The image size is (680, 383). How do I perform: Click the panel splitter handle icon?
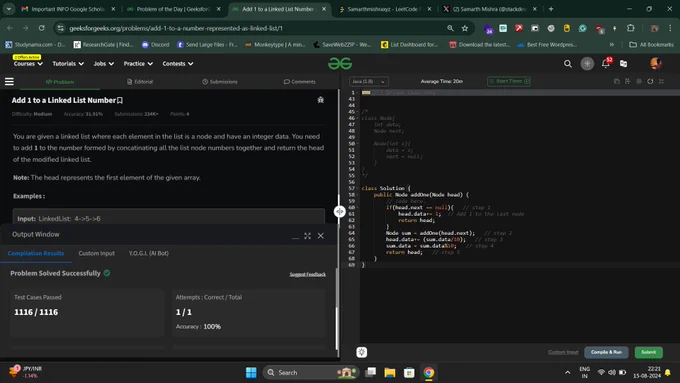click(340, 211)
